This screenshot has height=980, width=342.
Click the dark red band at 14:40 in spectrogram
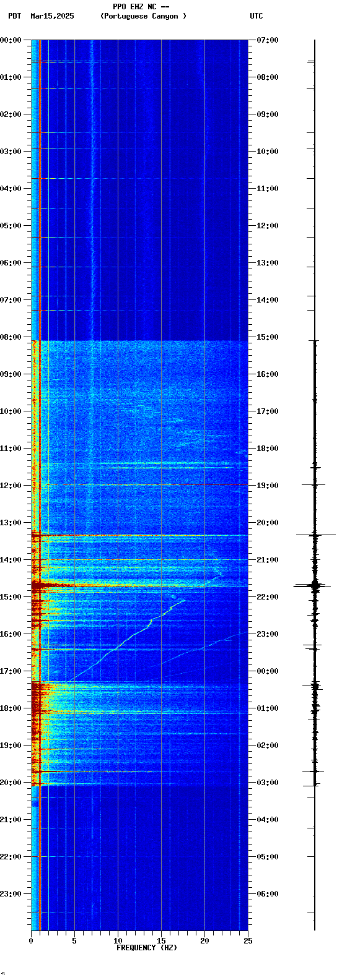53,585
